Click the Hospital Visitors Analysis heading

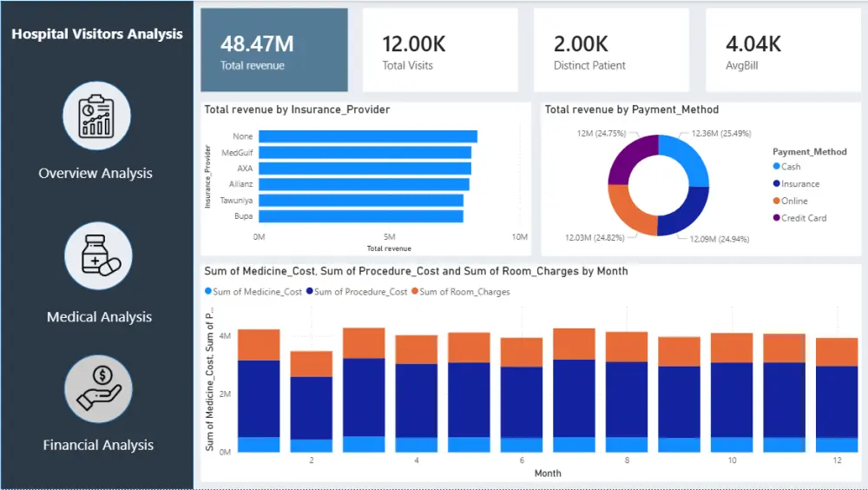tap(97, 35)
